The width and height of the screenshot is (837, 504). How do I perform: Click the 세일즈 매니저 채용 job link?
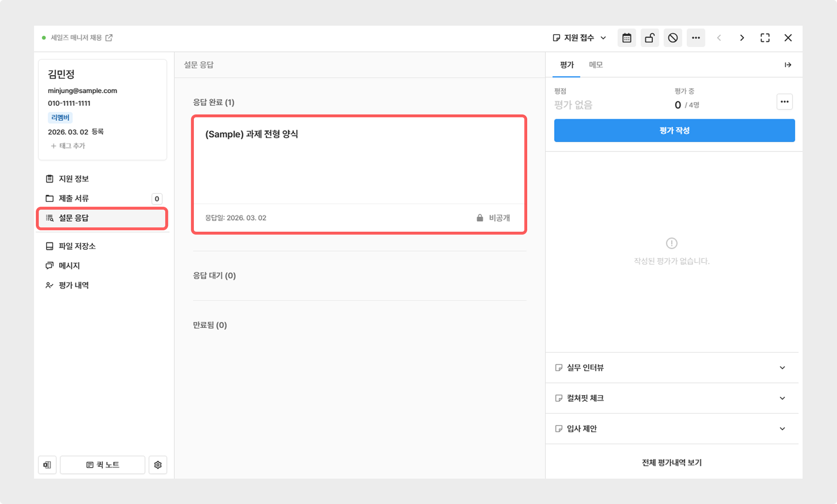76,38
